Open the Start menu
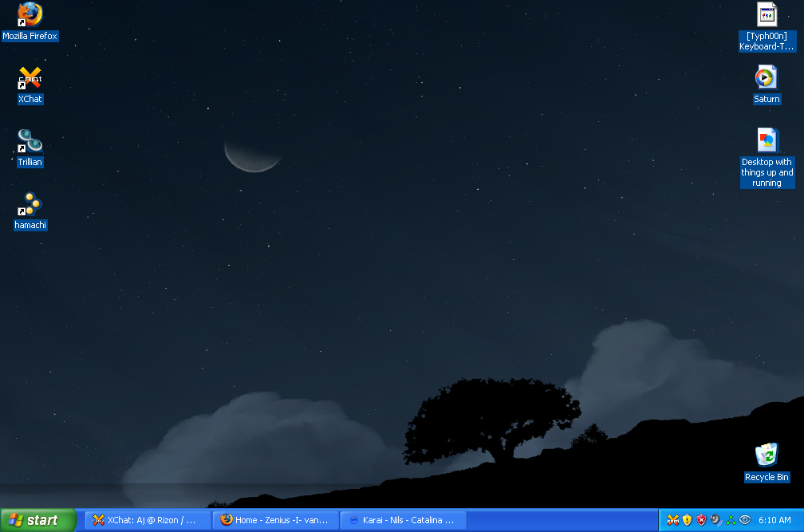 click(x=38, y=520)
